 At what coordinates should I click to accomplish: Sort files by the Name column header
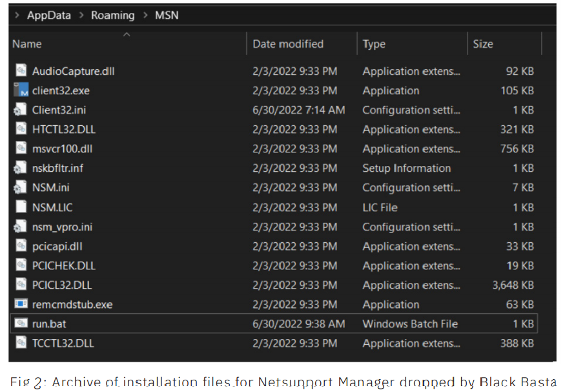click(27, 44)
